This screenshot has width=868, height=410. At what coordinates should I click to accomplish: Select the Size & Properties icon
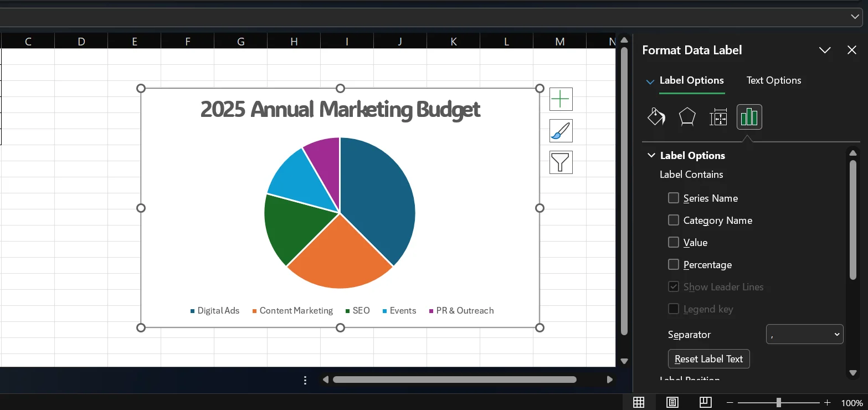click(718, 117)
